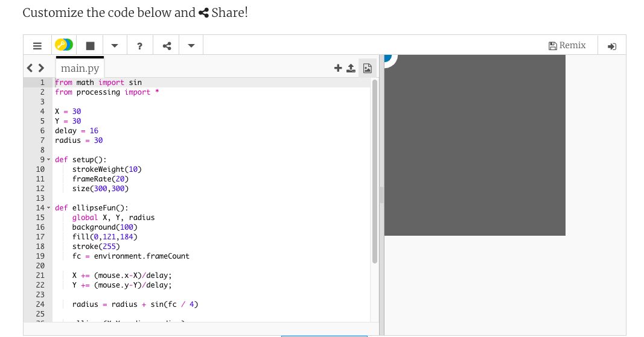Screen dimensions: 644x337
Task: Click 'stroke(255)' on line 18
Action: coord(96,247)
